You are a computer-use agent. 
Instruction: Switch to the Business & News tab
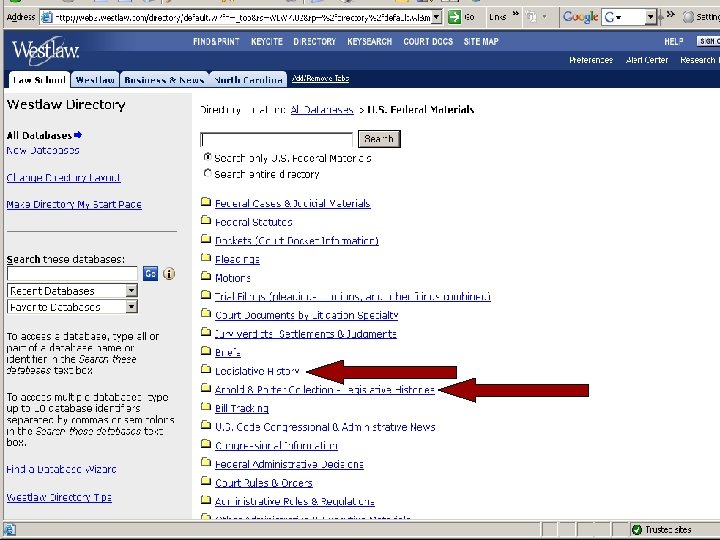pos(164,80)
